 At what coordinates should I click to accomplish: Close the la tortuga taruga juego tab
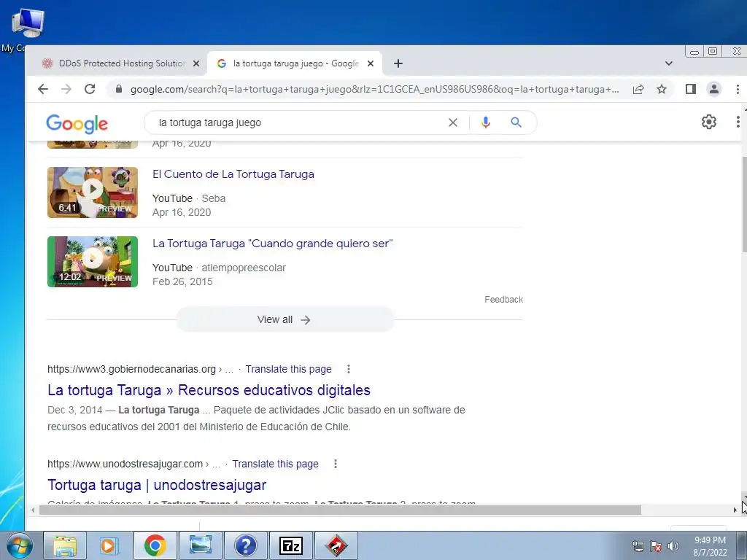click(371, 63)
